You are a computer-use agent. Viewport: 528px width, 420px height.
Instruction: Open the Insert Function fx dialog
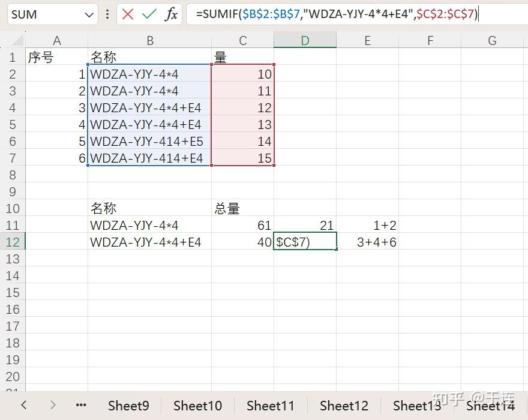171,14
